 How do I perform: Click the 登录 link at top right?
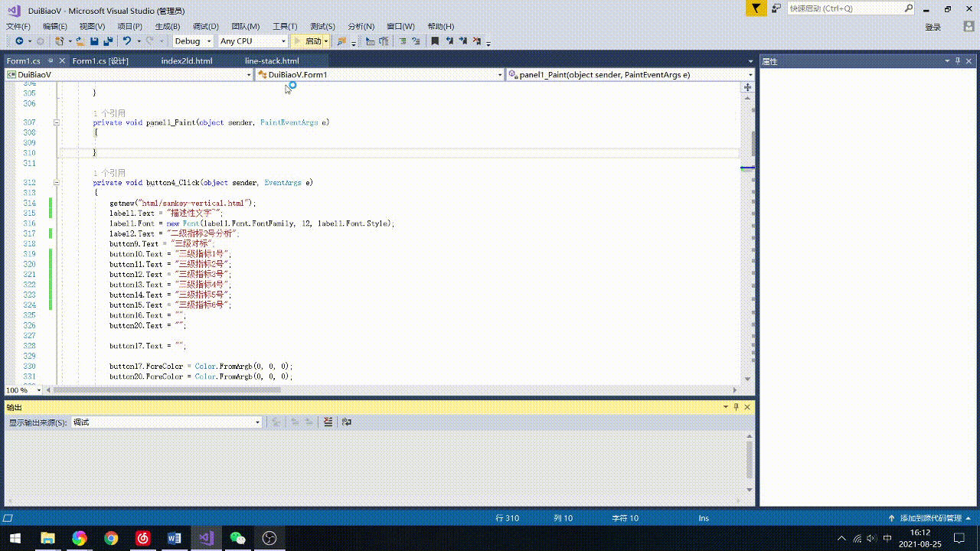[x=933, y=26]
